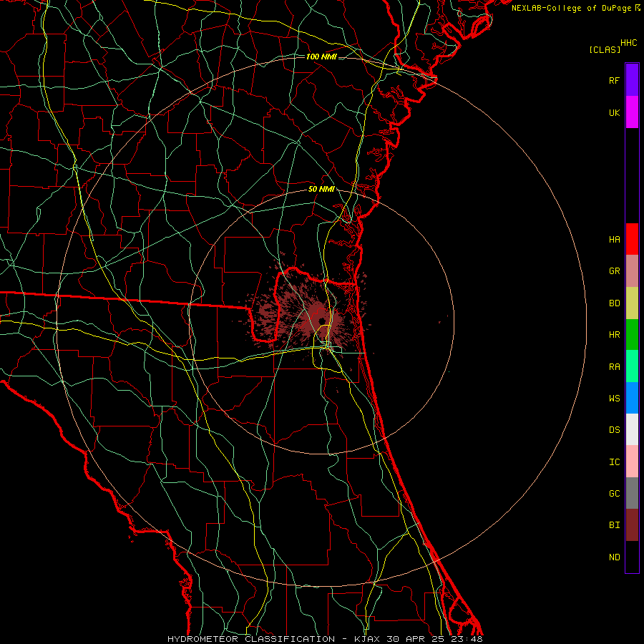Click the brown BI legend swatch
The width and height of the screenshot is (644, 644).
pyautogui.click(x=632, y=525)
